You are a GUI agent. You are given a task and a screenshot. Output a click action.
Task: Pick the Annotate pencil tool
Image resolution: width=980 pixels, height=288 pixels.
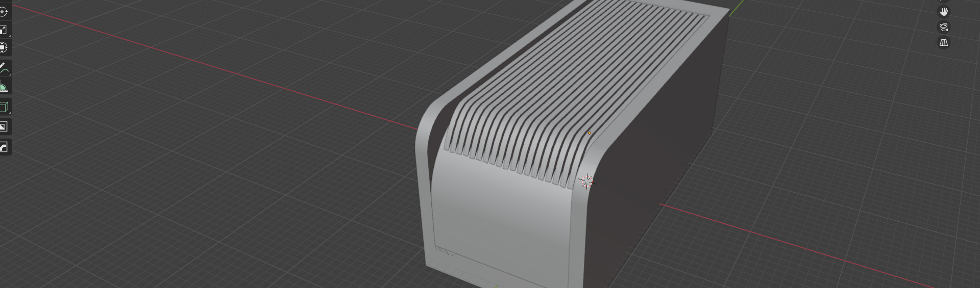[x=3, y=68]
